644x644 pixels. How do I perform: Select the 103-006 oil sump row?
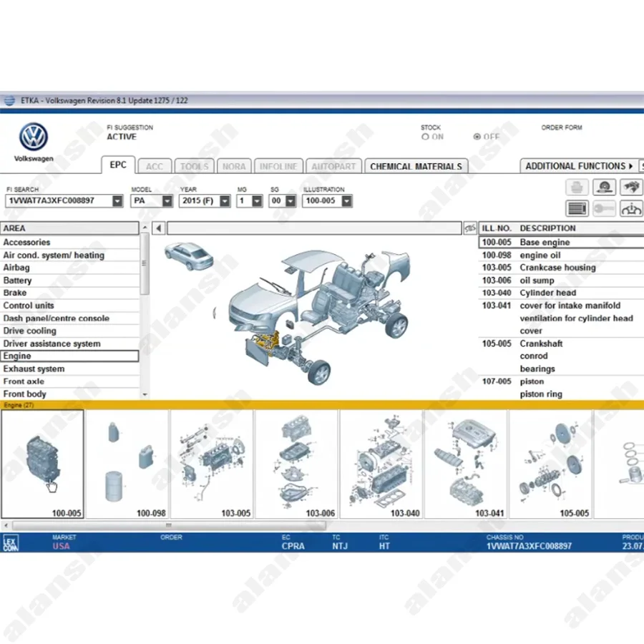[562, 280]
